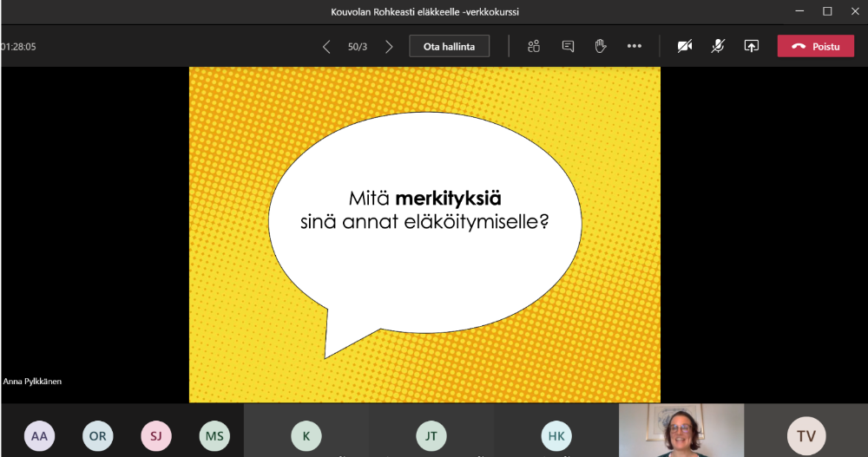Viewport: 868px width, 457px height.
Task: Click participant JT's tile
Action: pos(431,435)
